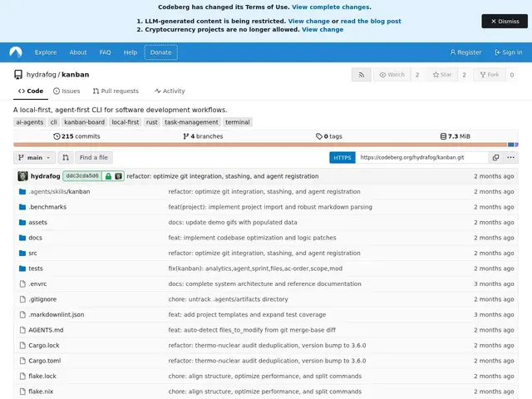Click the rust topic tag
The height and width of the screenshot is (399, 532).
(151, 122)
